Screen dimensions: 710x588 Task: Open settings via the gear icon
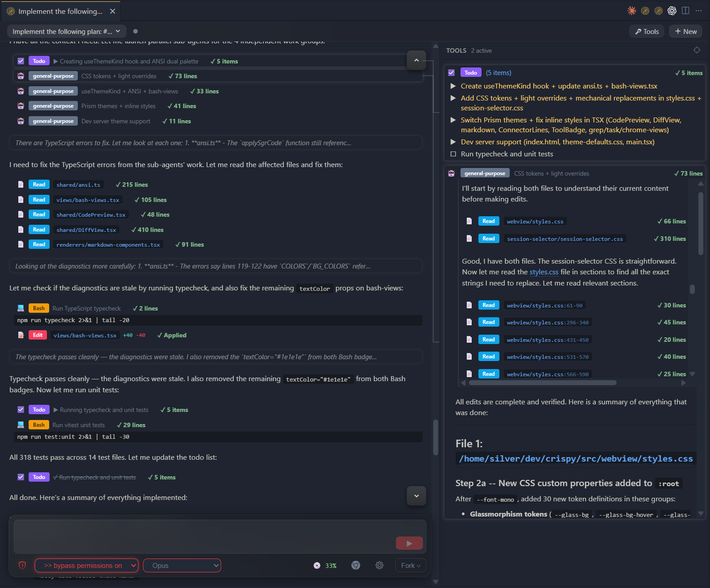[x=380, y=565]
